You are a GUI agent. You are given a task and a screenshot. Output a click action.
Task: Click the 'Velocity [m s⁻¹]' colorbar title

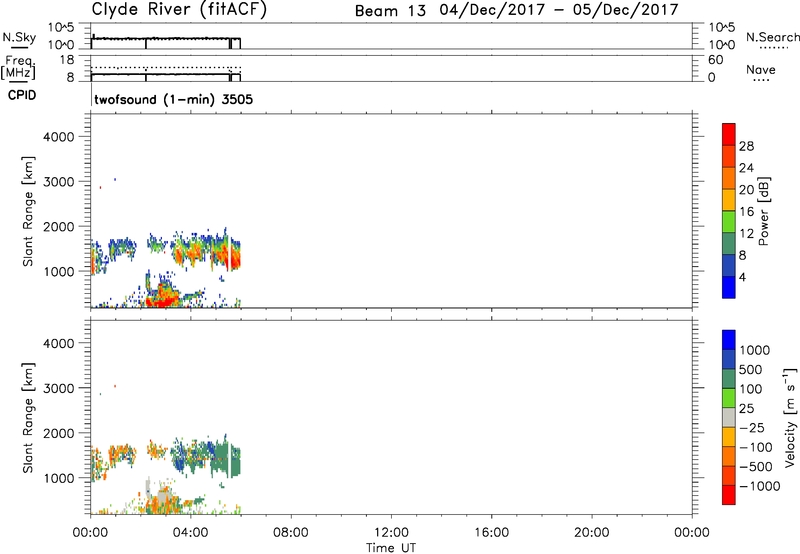tap(791, 417)
